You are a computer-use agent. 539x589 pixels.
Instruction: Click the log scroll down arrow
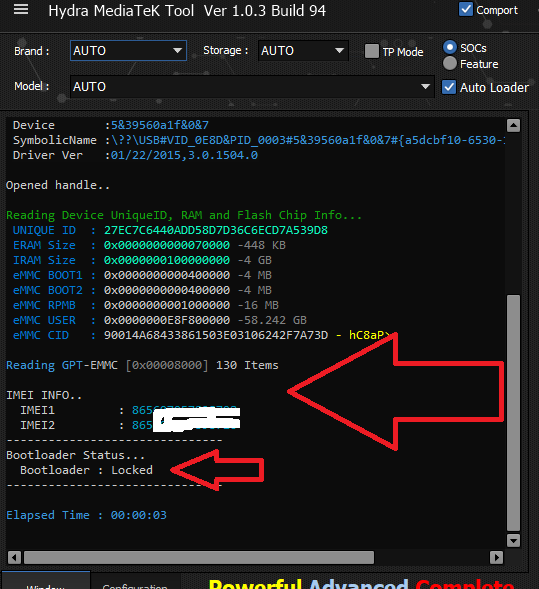(x=513, y=540)
